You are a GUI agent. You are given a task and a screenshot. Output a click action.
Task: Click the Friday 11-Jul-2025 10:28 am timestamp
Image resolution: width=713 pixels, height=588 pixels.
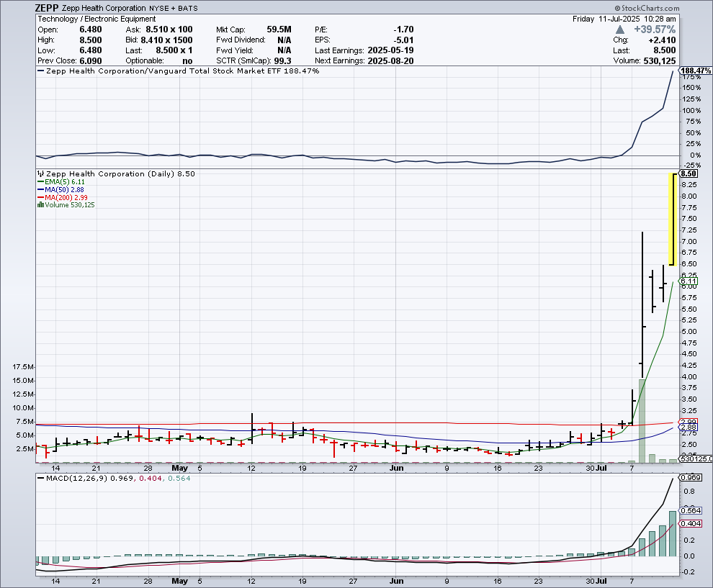click(x=624, y=19)
